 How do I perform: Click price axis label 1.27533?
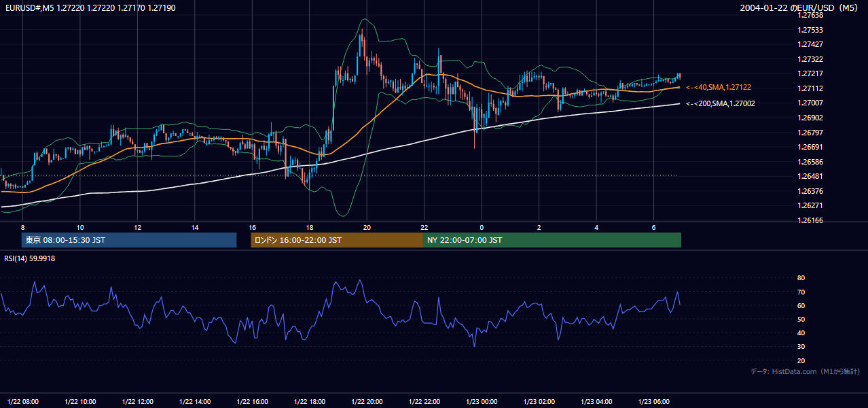pyautogui.click(x=810, y=30)
